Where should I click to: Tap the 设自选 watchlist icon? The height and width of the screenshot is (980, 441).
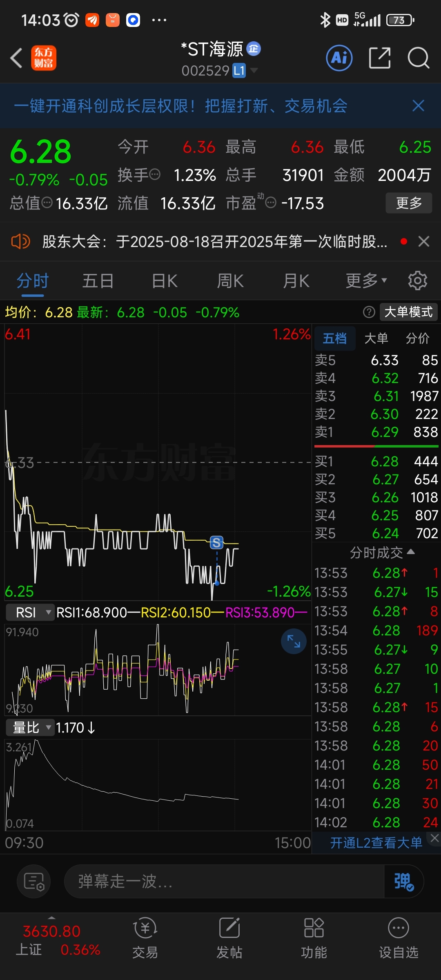[399, 938]
